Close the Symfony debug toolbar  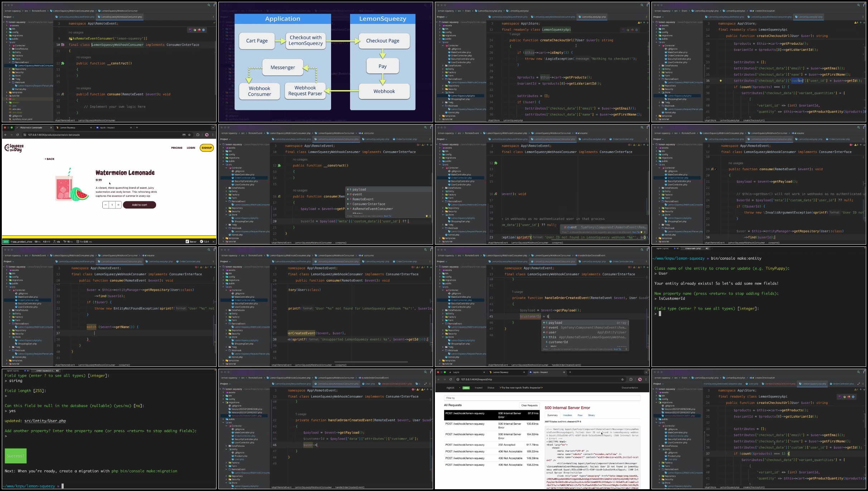(214, 241)
